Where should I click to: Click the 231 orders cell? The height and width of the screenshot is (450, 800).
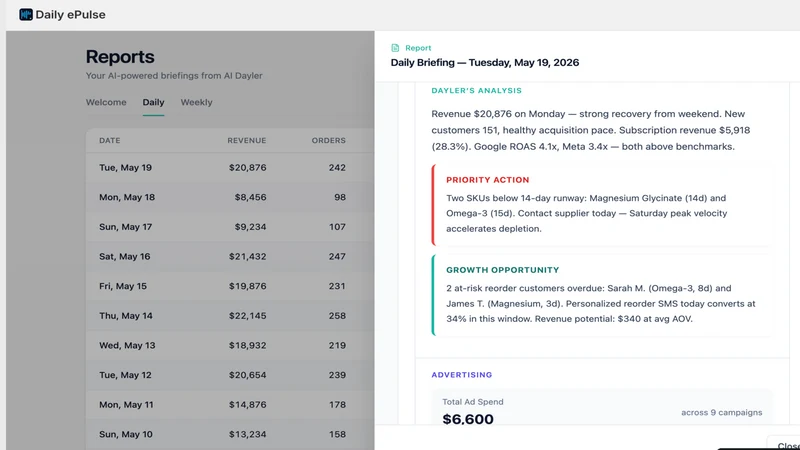click(x=337, y=286)
